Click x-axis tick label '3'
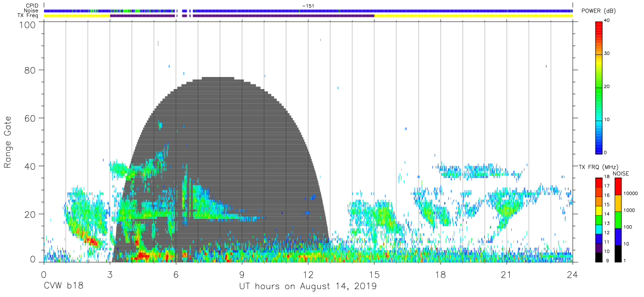Viewport: 644px width, 297px height. click(110, 275)
